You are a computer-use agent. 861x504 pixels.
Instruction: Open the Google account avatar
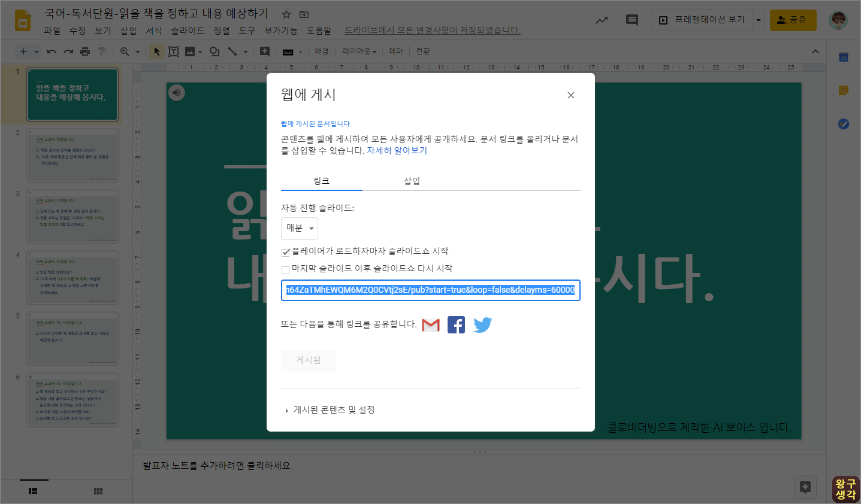click(838, 20)
